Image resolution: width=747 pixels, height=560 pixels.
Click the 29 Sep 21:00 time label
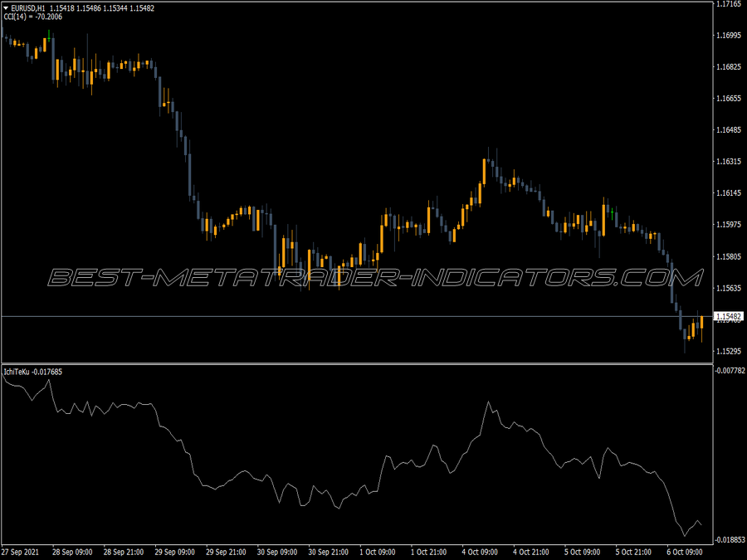(226, 553)
